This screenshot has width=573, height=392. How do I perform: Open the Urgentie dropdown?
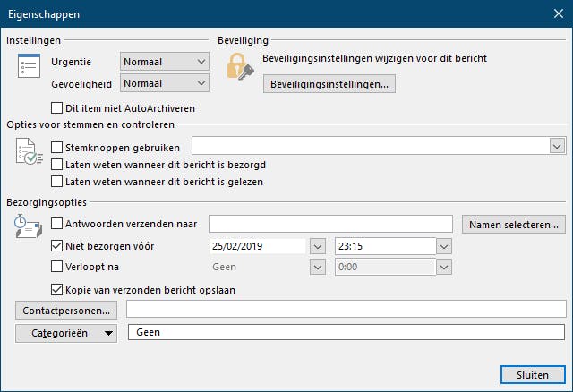click(165, 62)
